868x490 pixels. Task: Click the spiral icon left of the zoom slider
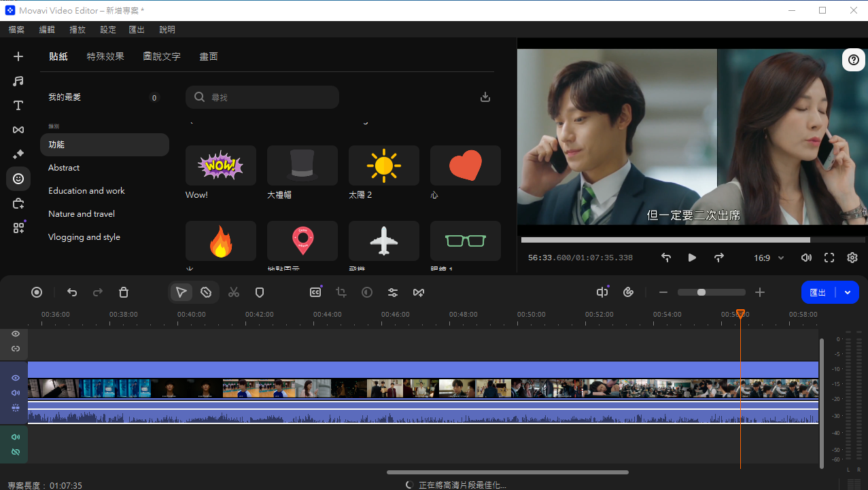click(628, 292)
